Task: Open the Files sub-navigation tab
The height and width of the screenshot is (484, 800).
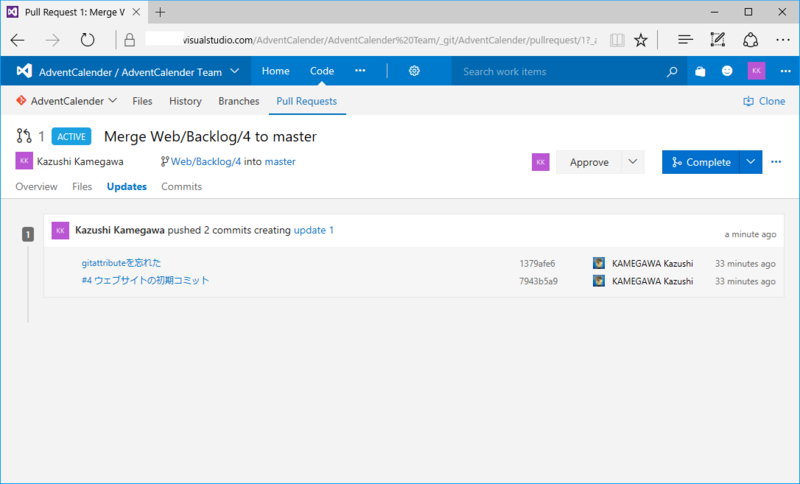Action: tap(142, 101)
